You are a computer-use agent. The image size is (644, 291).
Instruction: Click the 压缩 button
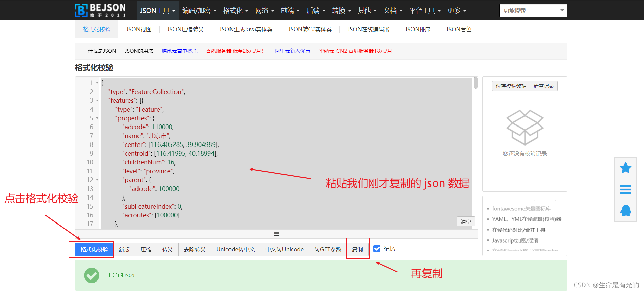146,249
